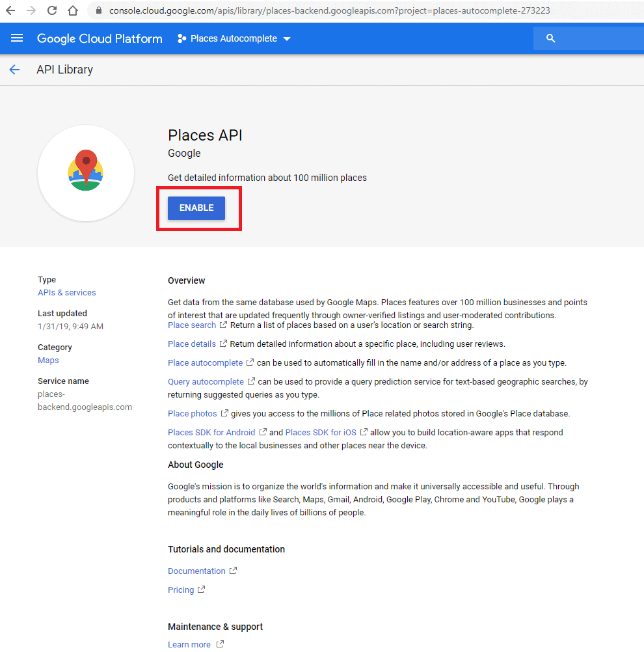Select the APIs & services link under Type
644x652 pixels.
pyautogui.click(x=66, y=292)
